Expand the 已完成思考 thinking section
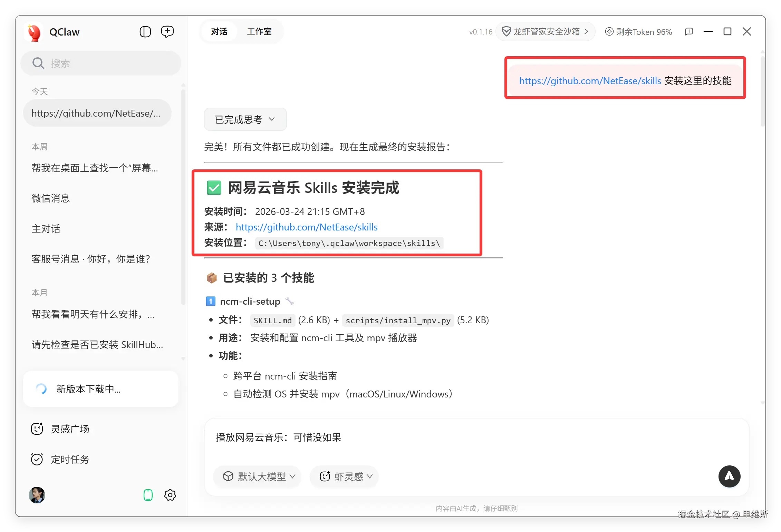The image size is (781, 532). pos(245,119)
